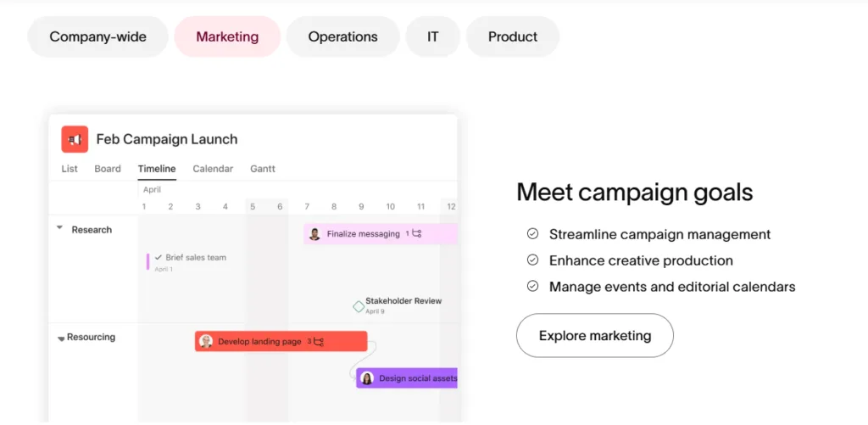The width and height of the screenshot is (868, 425).
Task: Click subtask icon on Finalize messaging bar
Action: coord(417,234)
